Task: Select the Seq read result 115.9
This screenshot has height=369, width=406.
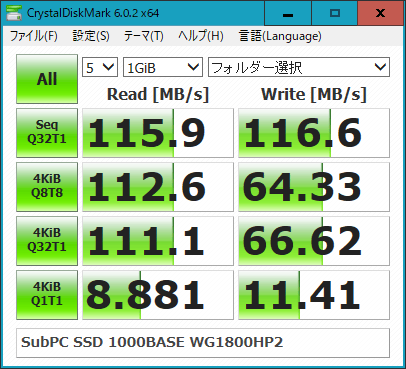Action: coord(158,133)
